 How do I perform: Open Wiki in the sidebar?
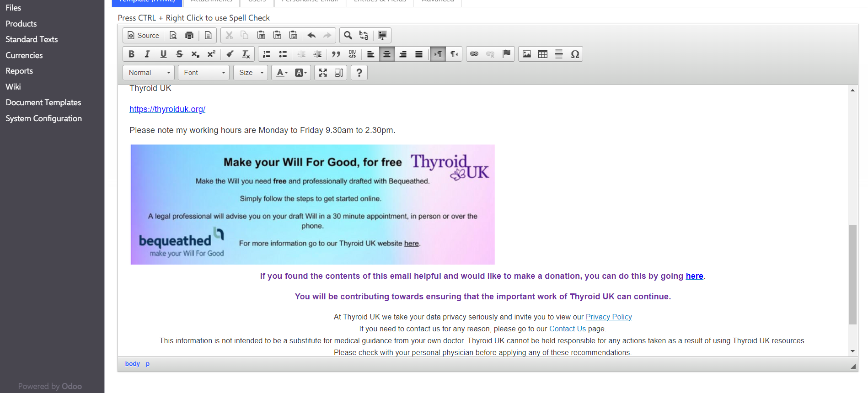pyautogui.click(x=13, y=87)
